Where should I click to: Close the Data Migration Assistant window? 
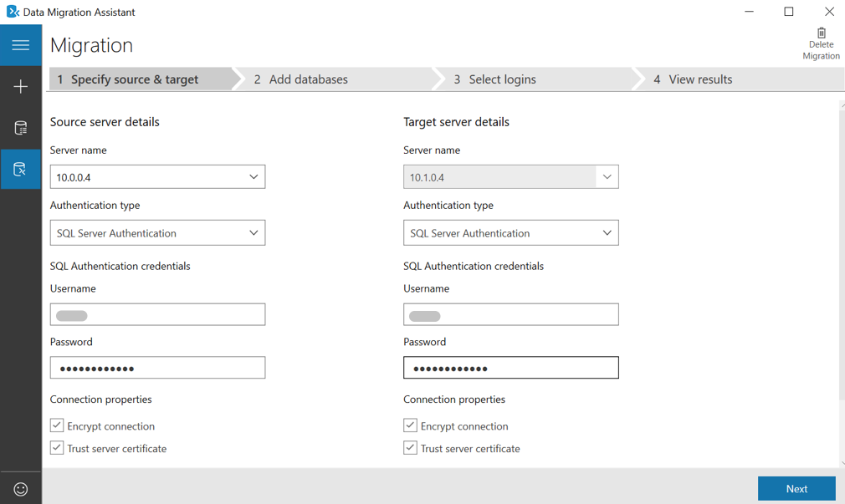(x=829, y=12)
